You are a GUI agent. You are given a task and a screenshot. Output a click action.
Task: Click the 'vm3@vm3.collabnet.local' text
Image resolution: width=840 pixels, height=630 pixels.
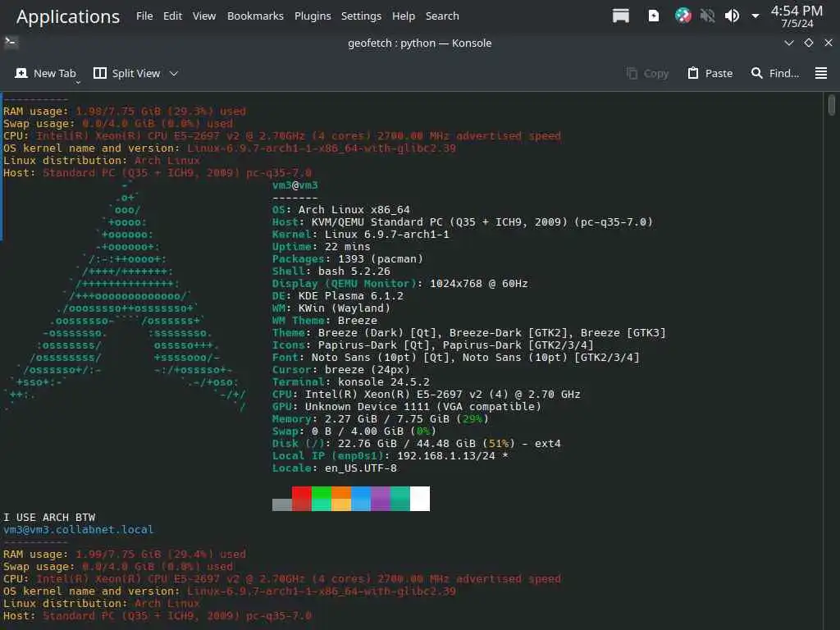pos(78,530)
